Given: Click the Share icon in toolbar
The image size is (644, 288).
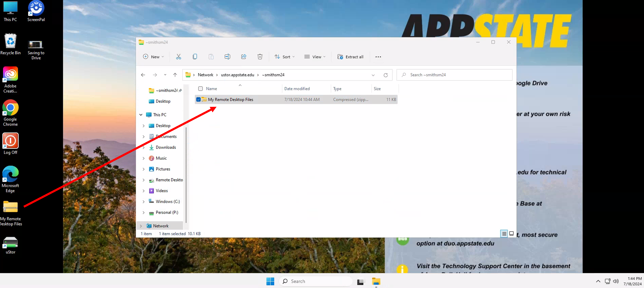Looking at the screenshot, I should click(244, 57).
